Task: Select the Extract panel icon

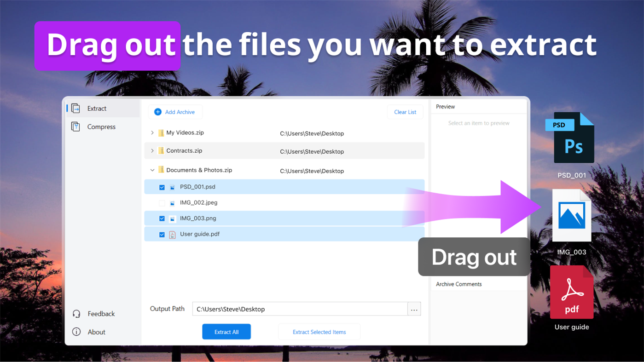Action: (75, 108)
